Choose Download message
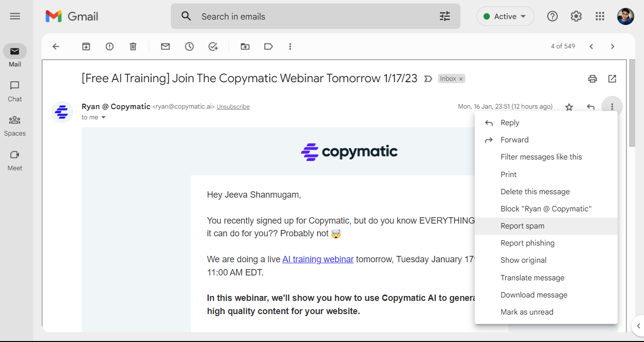The width and height of the screenshot is (644, 342). (x=546, y=295)
